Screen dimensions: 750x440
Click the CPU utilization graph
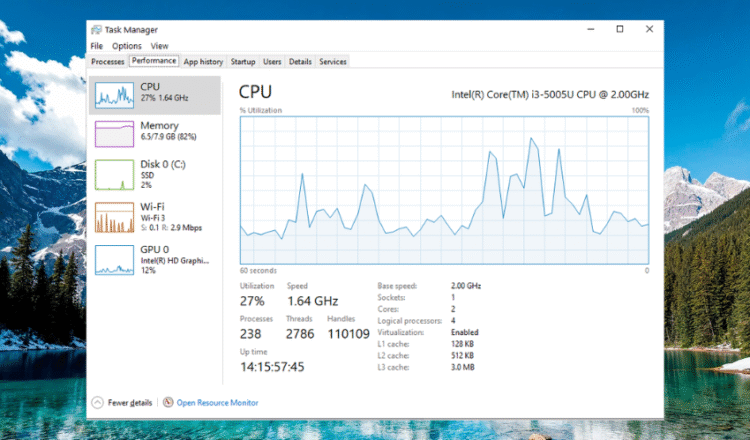(x=444, y=190)
